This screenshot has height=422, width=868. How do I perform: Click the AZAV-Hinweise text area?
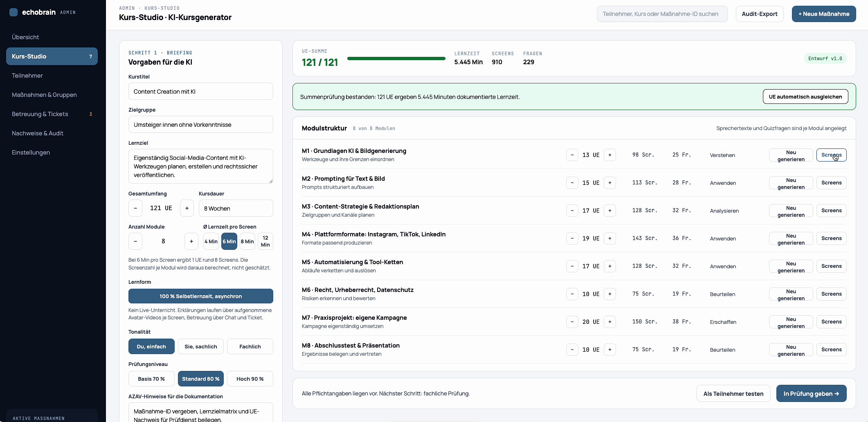(x=201, y=413)
